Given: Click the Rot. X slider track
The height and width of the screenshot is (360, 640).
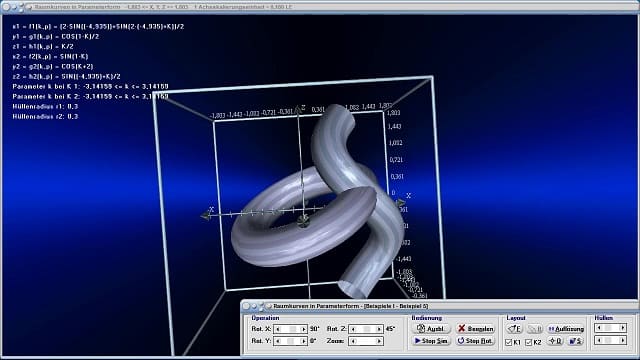Looking at the screenshot, I should (291, 329).
